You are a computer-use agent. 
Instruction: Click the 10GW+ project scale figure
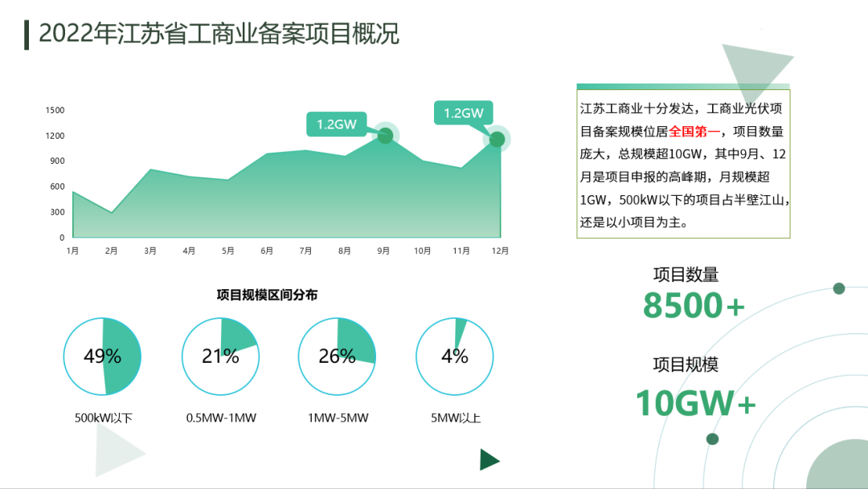click(x=695, y=402)
